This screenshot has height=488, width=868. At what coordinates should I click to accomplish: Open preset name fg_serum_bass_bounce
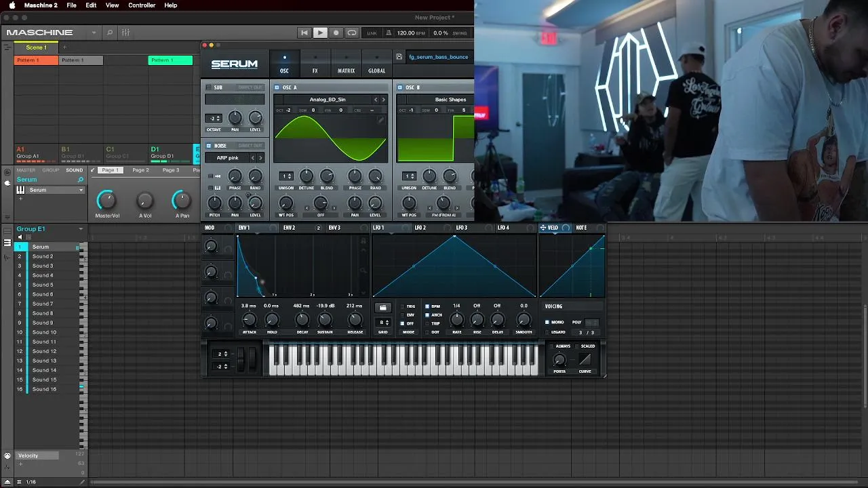tap(439, 57)
